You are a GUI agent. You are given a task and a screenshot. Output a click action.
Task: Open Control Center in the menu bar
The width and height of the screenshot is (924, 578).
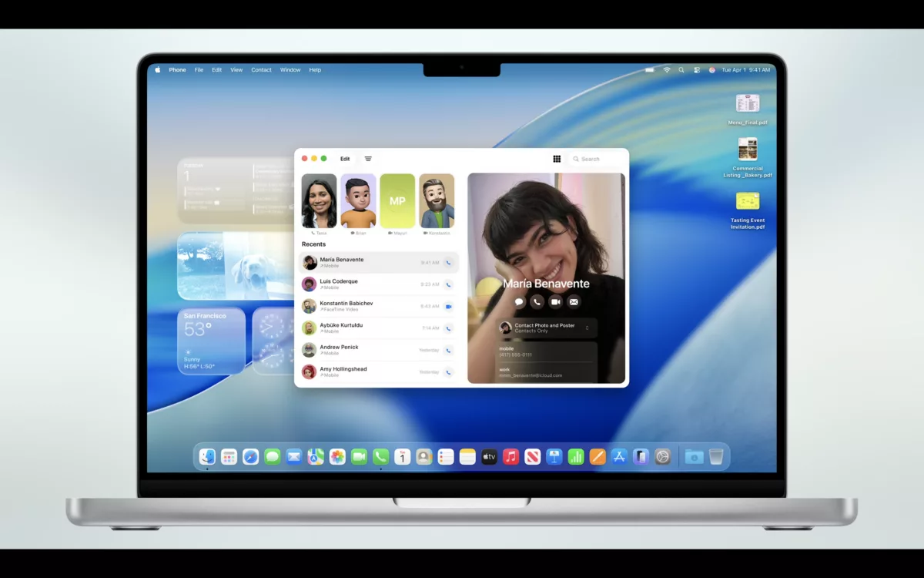[697, 69]
